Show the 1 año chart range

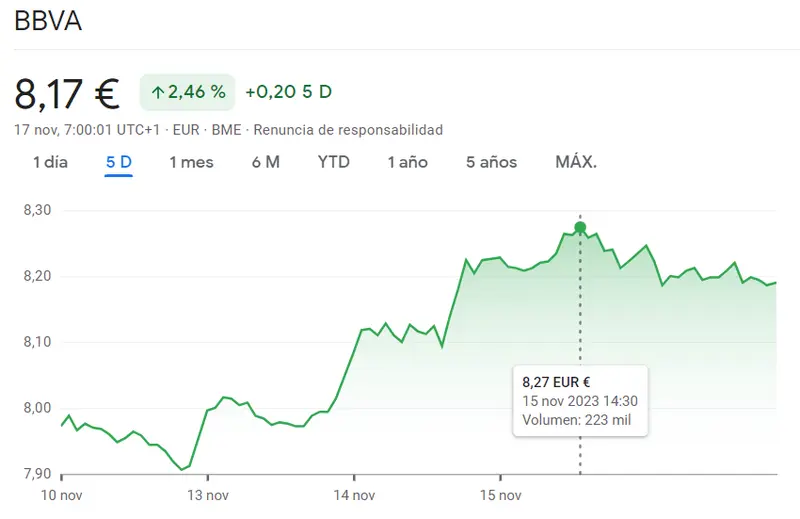(407, 162)
